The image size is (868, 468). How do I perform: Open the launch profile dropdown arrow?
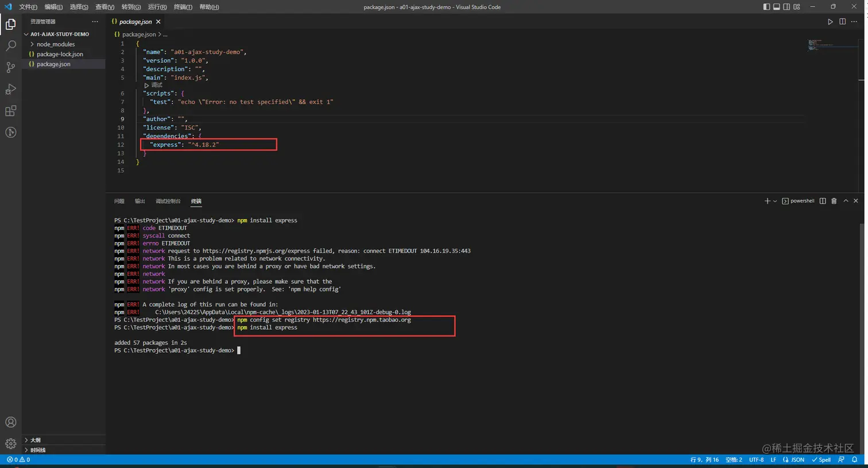pos(775,201)
